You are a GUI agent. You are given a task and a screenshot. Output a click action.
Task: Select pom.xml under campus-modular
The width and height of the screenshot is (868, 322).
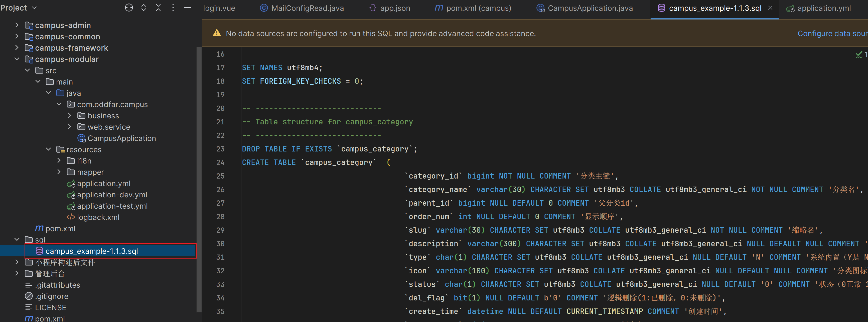[x=60, y=228]
